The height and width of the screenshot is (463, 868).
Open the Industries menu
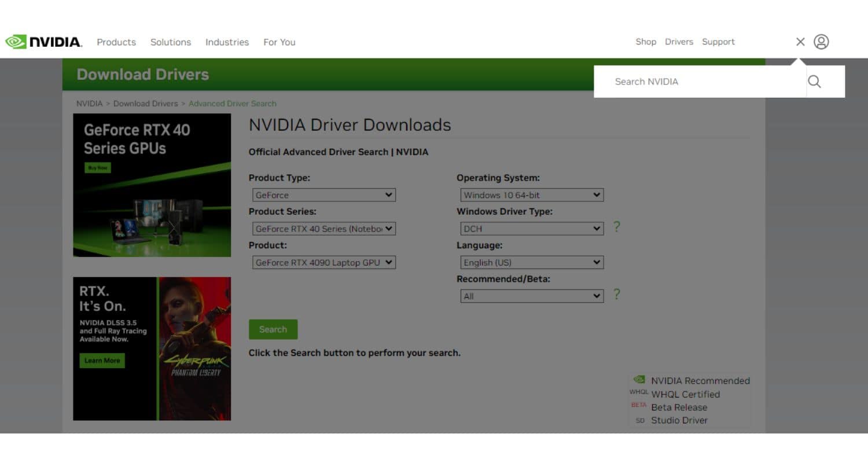(x=227, y=42)
